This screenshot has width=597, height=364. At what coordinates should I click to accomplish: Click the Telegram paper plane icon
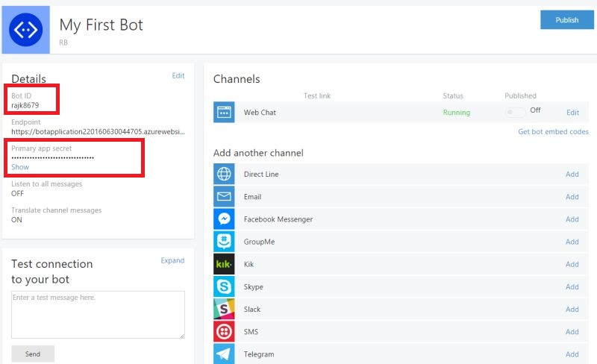[224, 354]
